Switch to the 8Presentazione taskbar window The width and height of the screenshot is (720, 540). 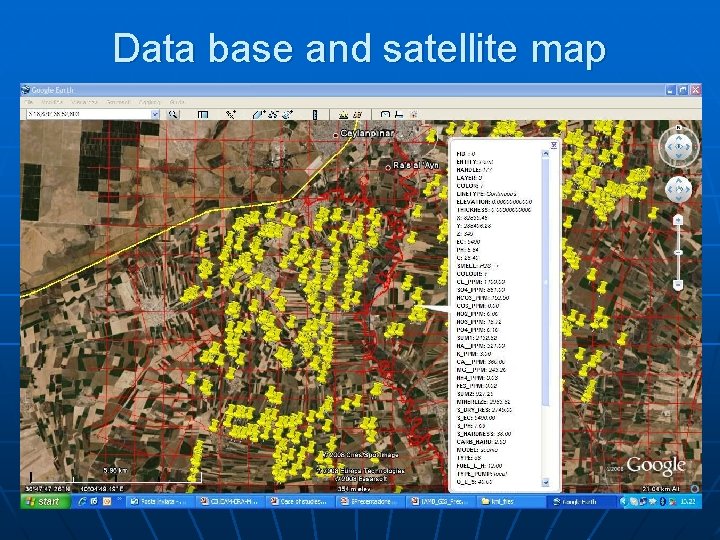tap(371, 501)
